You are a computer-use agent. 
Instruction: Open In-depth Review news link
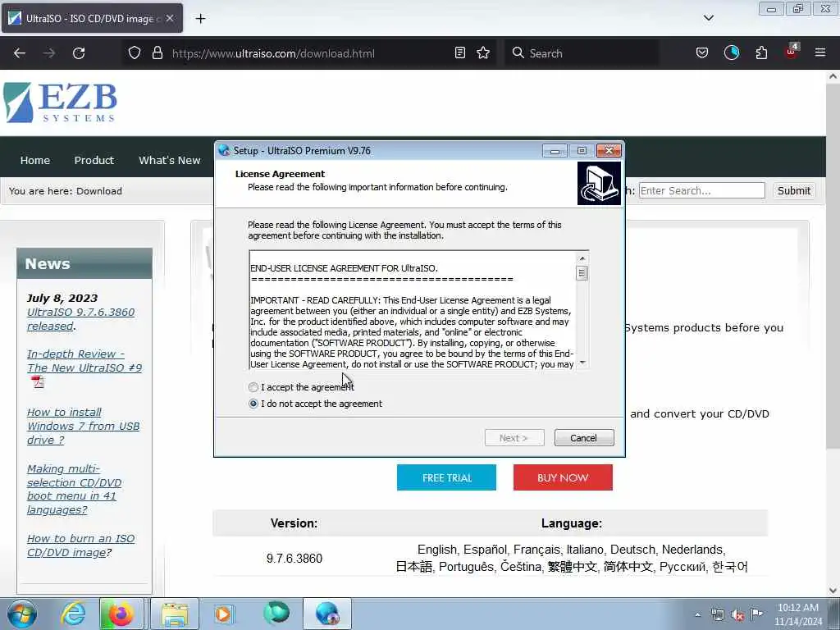pos(84,361)
